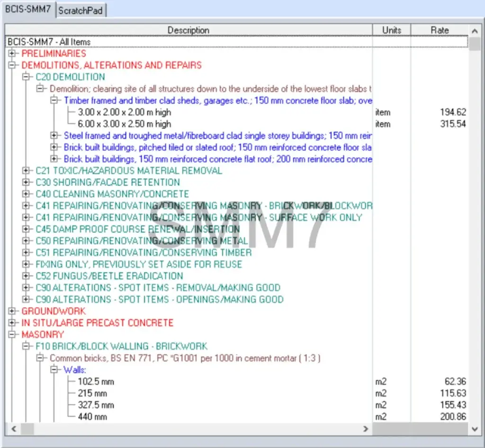Collapse the 'Common bricks, BS EN 771' node

pyautogui.click(x=40, y=358)
